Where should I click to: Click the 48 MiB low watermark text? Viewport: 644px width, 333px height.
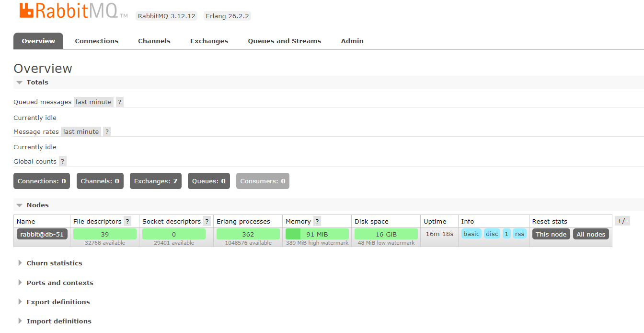click(386, 243)
